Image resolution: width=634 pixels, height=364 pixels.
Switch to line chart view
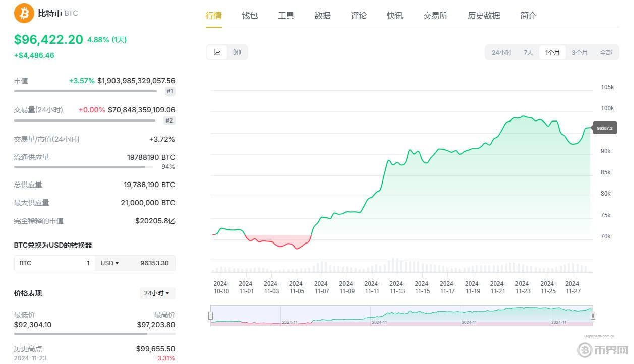217,52
